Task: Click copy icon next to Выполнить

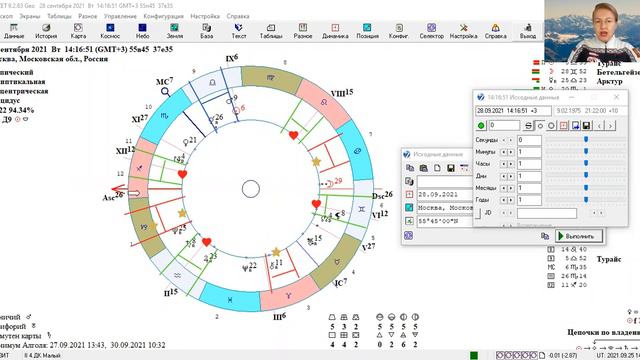Action: (545, 236)
